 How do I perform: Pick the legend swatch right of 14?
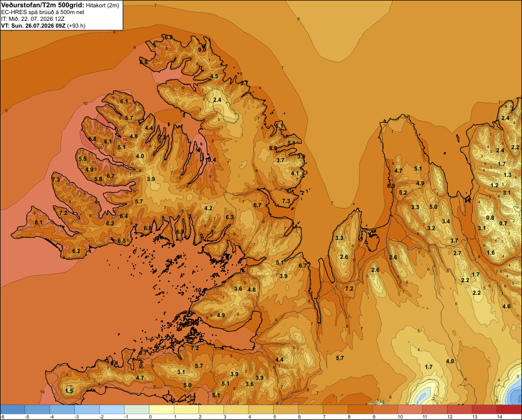click(x=509, y=409)
